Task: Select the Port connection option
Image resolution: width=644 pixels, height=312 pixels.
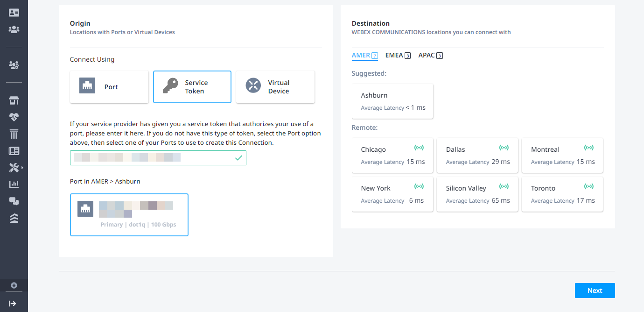Action: click(109, 87)
